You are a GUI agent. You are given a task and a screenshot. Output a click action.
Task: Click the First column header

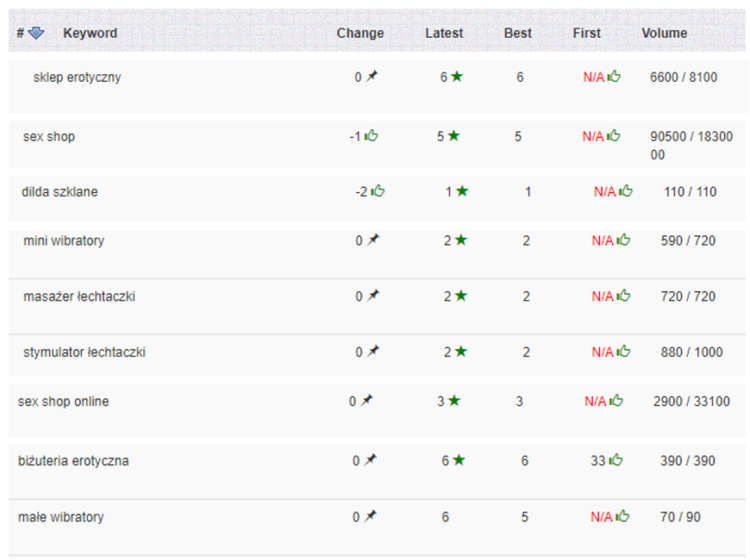[x=586, y=33]
